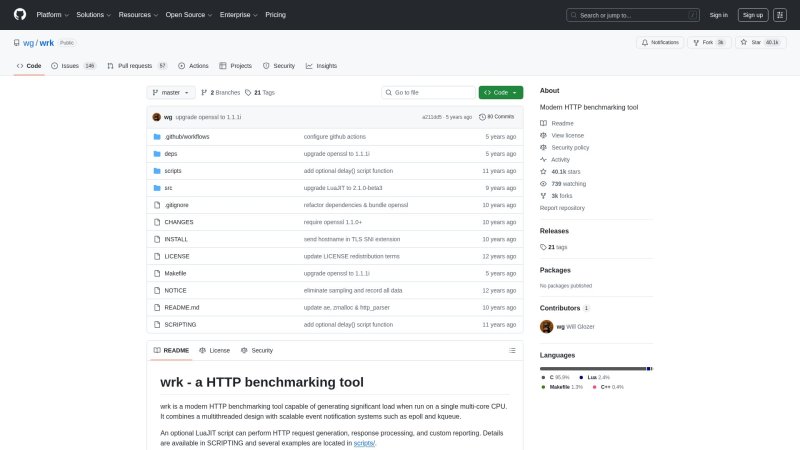Open the 80 Commits history
Viewport: 800px width, 450px height.
point(497,117)
